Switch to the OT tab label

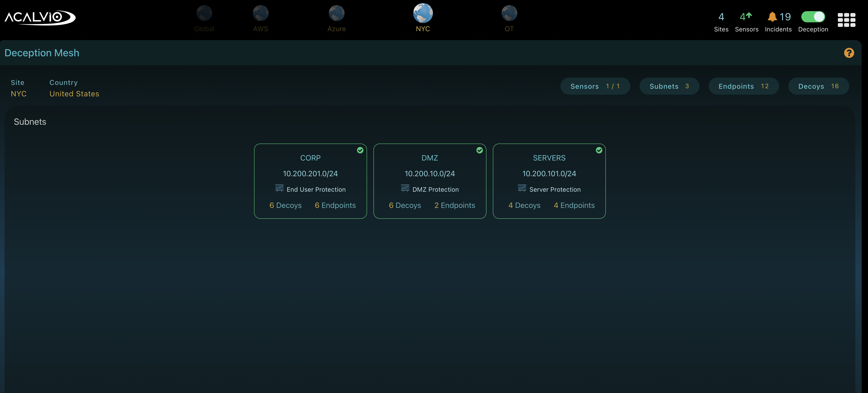[x=509, y=29]
